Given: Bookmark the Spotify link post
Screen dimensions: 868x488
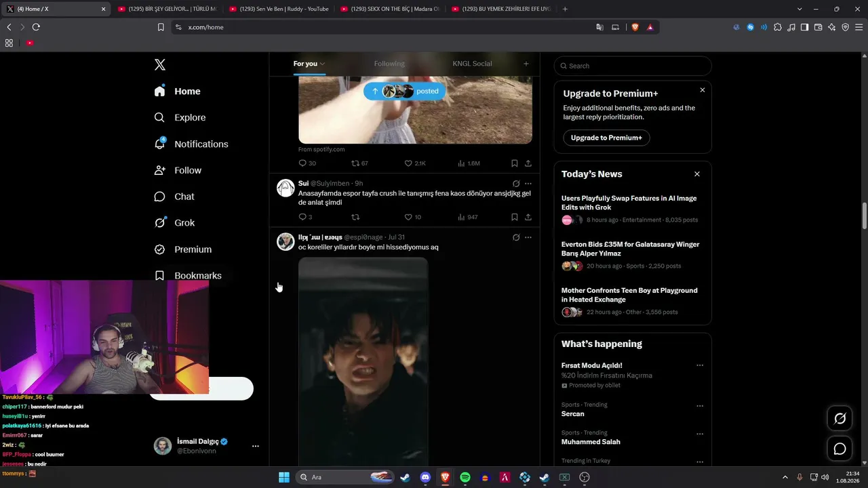Looking at the screenshot, I should (x=515, y=163).
